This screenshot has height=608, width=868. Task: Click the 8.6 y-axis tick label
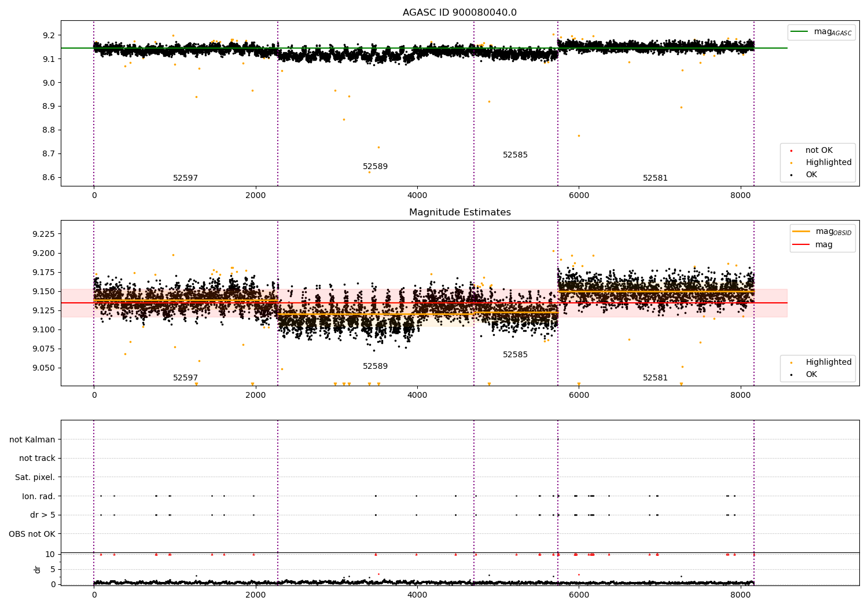(49, 178)
